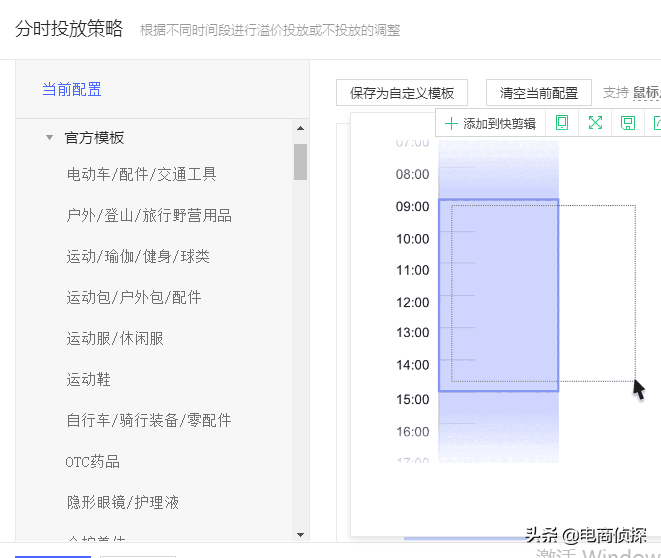Choose the 隐形眼镜/护理液 template

tap(123, 502)
